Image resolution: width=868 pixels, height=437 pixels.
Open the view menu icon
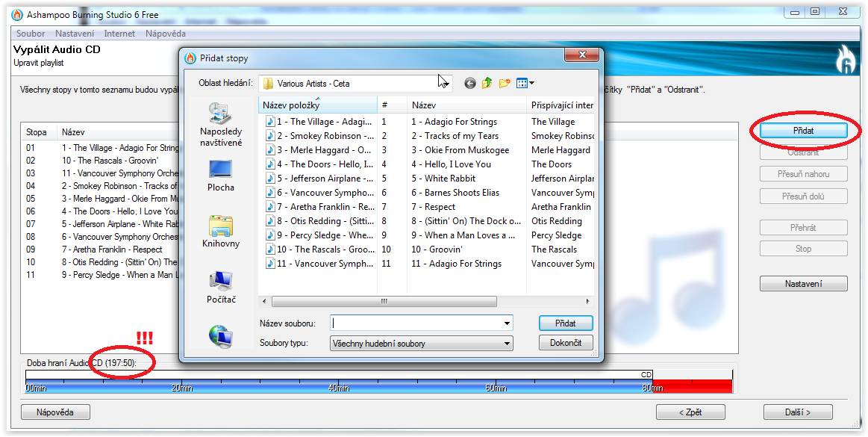(x=525, y=84)
